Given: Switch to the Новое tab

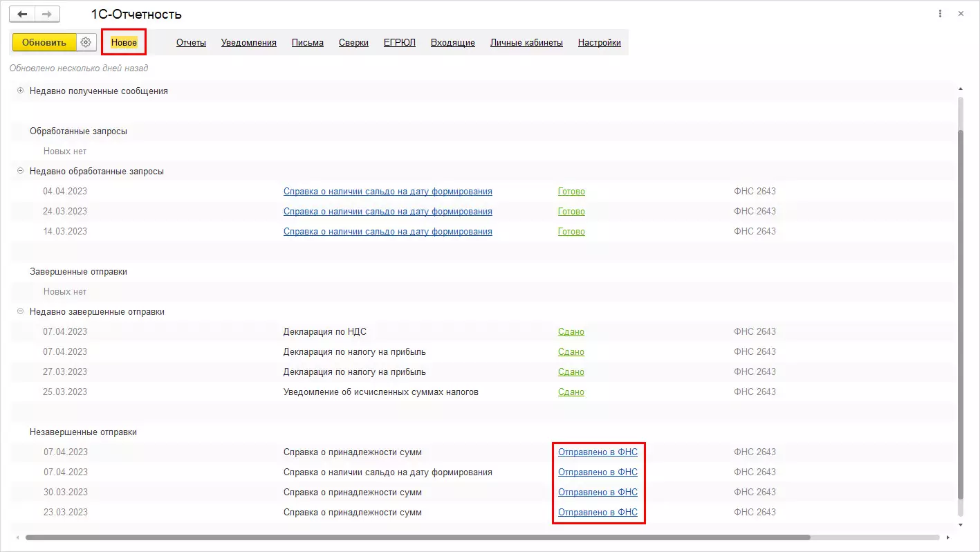Looking at the screenshot, I should [124, 42].
